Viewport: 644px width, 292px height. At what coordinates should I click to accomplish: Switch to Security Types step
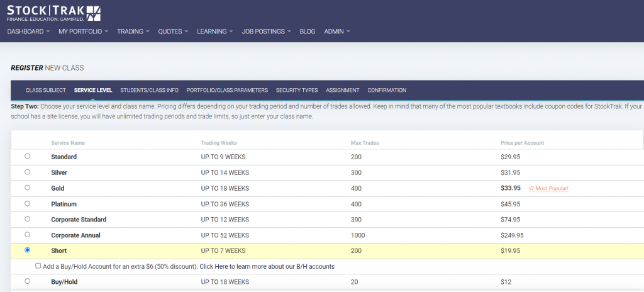297,90
